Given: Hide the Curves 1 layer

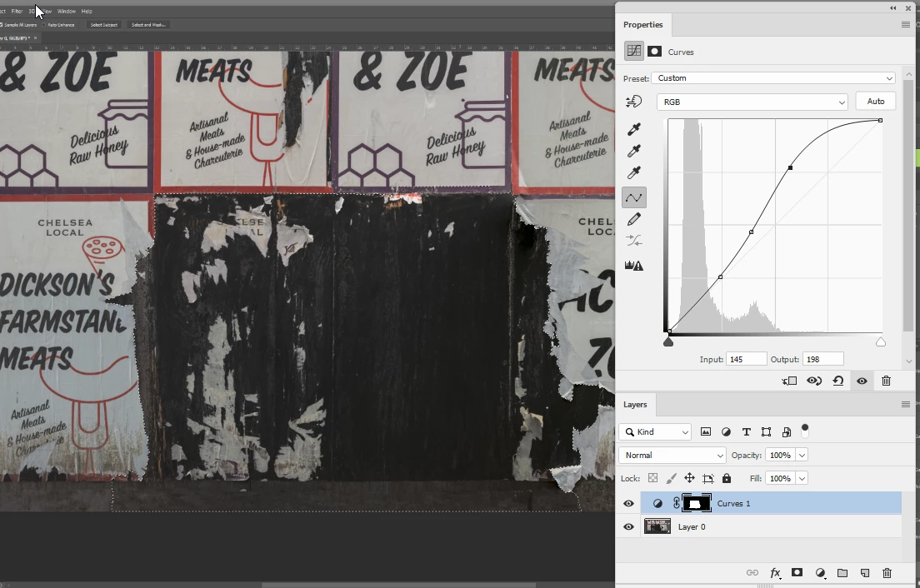Looking at the screenshot, I should [628, 504].
